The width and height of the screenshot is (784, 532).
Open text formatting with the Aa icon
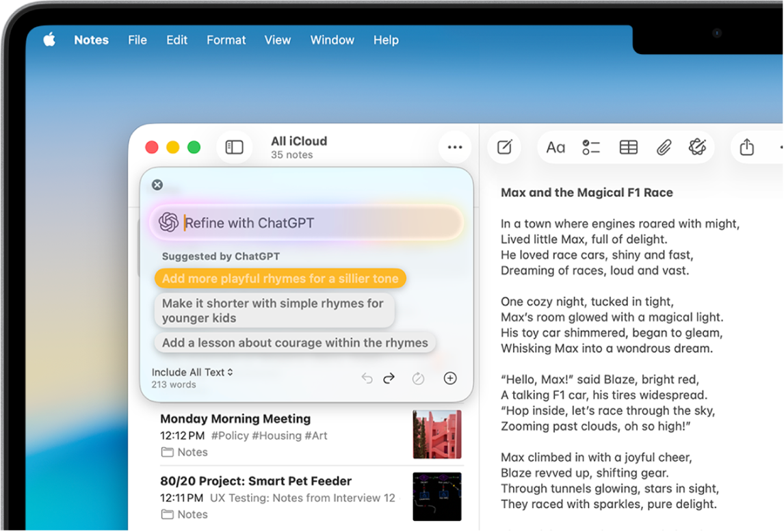coord(556,147)
